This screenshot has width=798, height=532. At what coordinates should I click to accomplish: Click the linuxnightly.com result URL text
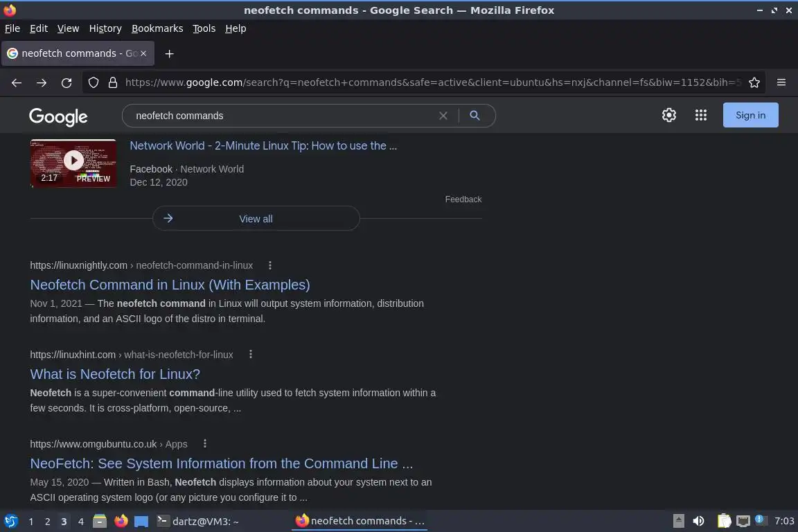141,265
